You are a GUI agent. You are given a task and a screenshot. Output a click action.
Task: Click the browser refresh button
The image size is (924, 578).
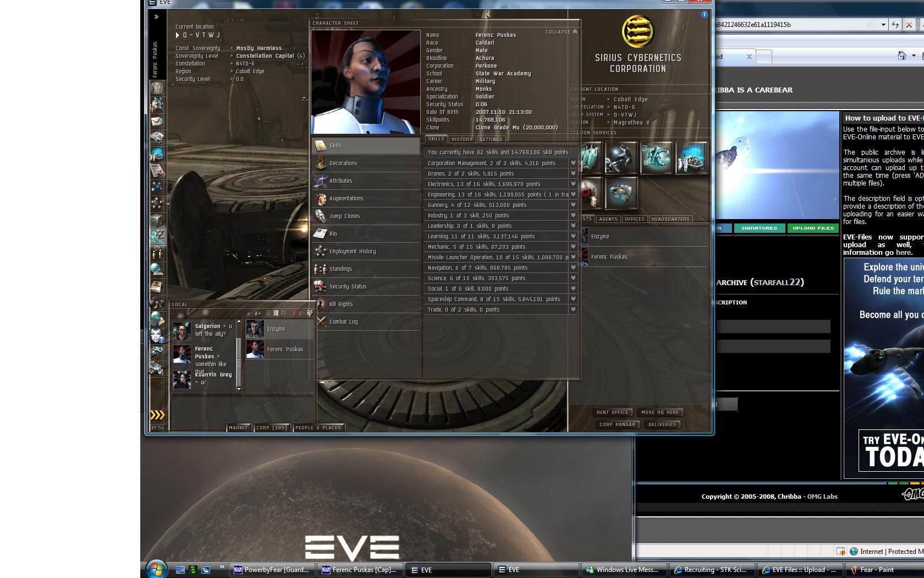[x=895, y=25]
